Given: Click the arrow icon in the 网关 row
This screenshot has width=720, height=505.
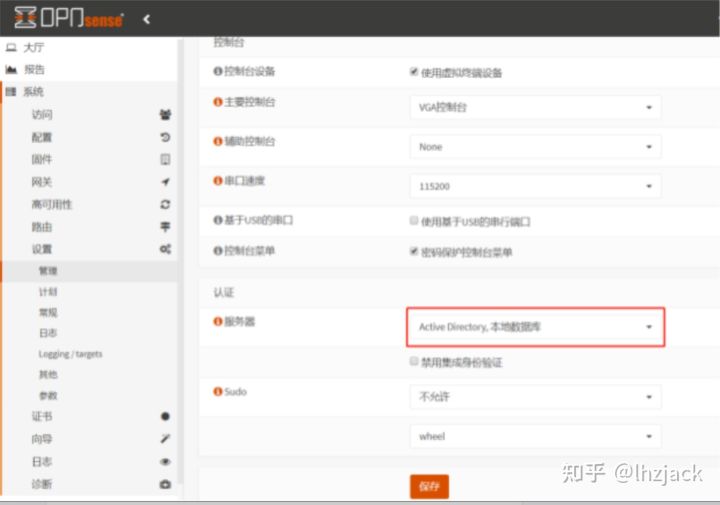Looking at the screenshot, I should tap(165, 182).
